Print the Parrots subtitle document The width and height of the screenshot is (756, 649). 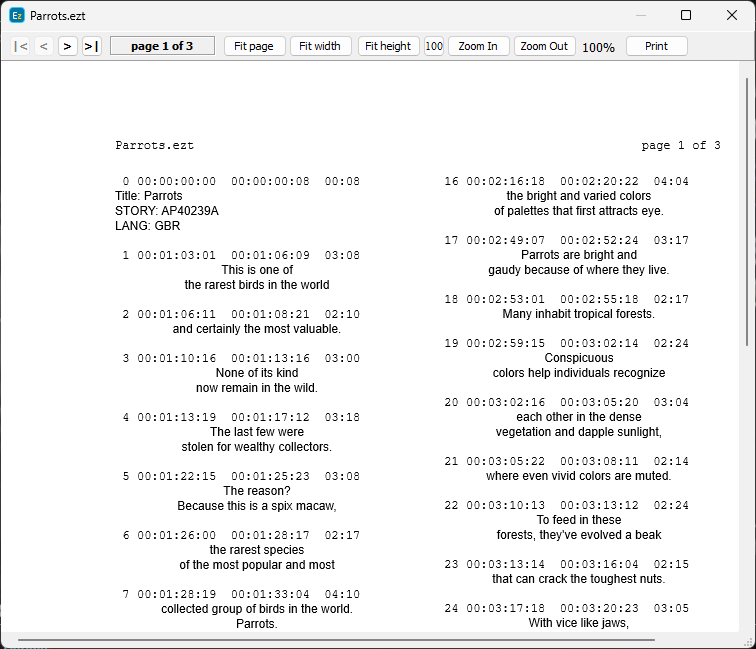pos(656,46)
